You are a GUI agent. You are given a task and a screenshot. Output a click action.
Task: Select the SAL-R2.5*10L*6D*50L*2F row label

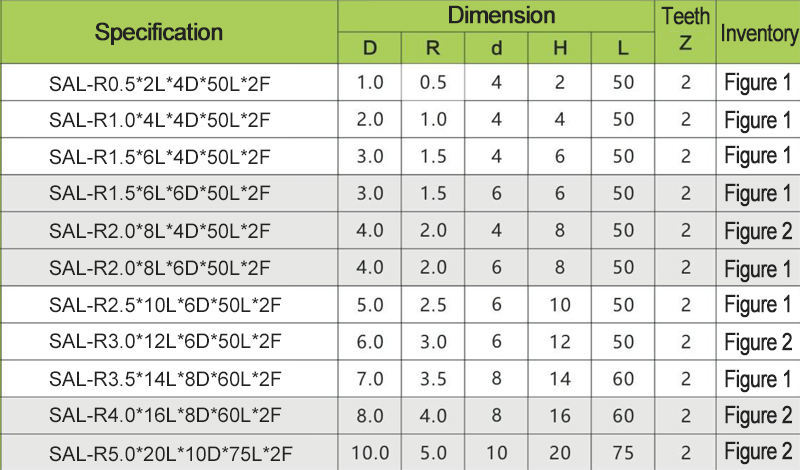164,305
